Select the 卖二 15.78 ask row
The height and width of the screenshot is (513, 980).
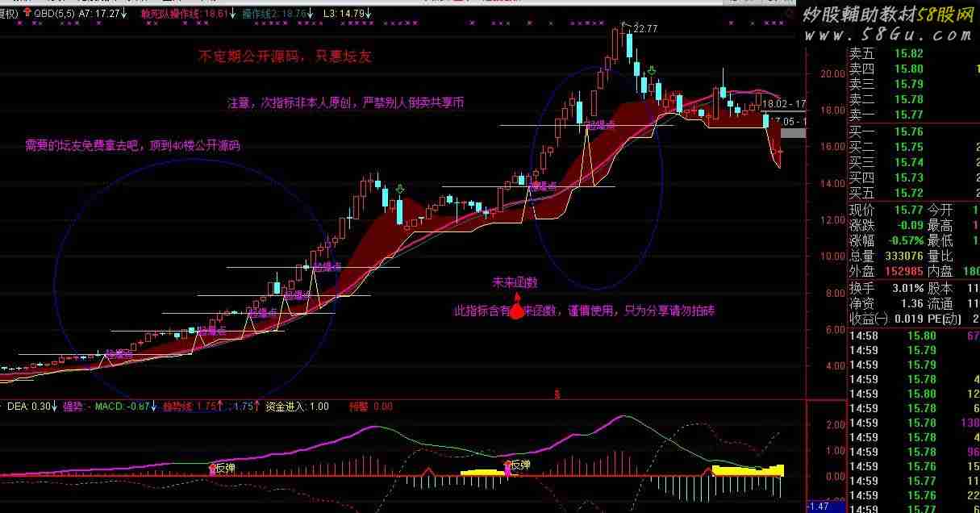tap(915, 99)
